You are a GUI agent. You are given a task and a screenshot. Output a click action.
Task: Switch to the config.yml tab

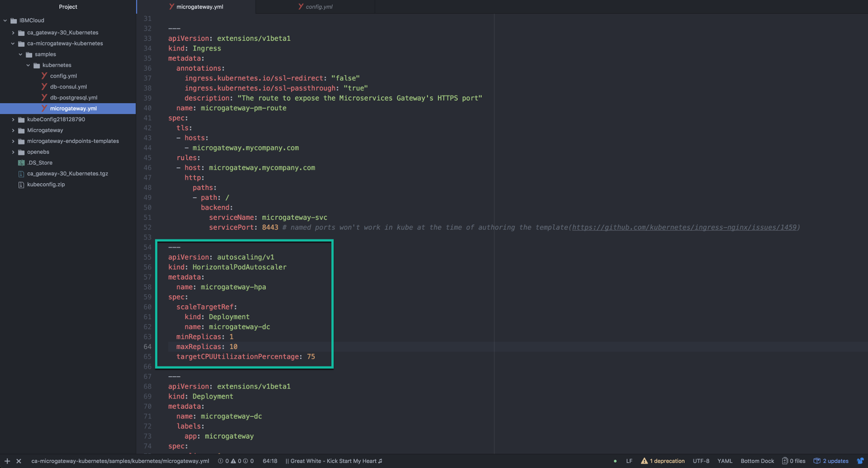click(319, 7)
